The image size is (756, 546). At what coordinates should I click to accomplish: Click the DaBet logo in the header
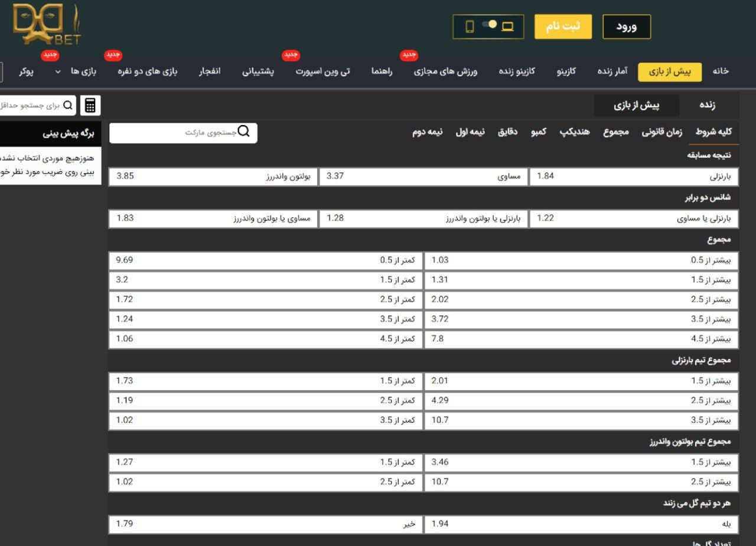pyautogui.click(x=46, y=25)
